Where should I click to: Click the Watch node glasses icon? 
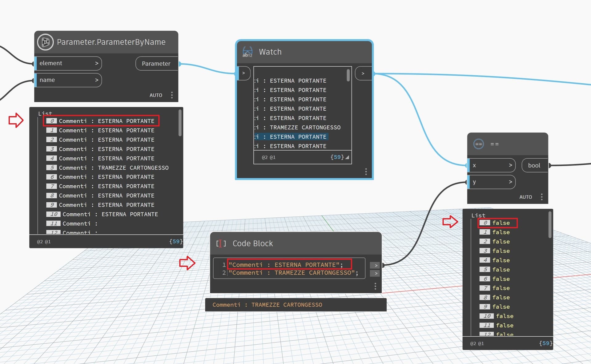(247, 52)
